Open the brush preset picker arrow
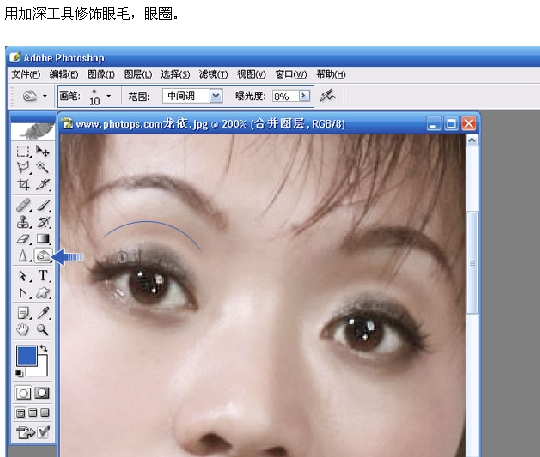540x457 pixels. point(109,96)
